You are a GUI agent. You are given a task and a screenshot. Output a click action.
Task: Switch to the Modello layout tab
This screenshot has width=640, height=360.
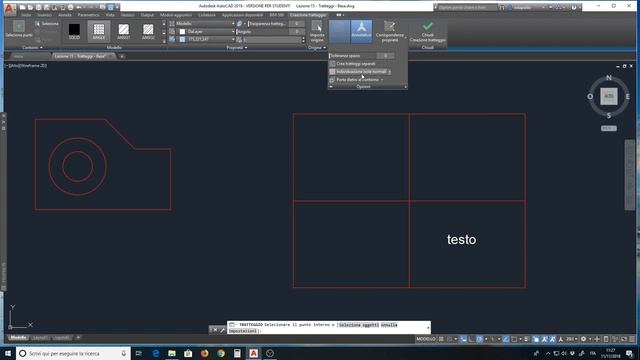pos(18,338)
